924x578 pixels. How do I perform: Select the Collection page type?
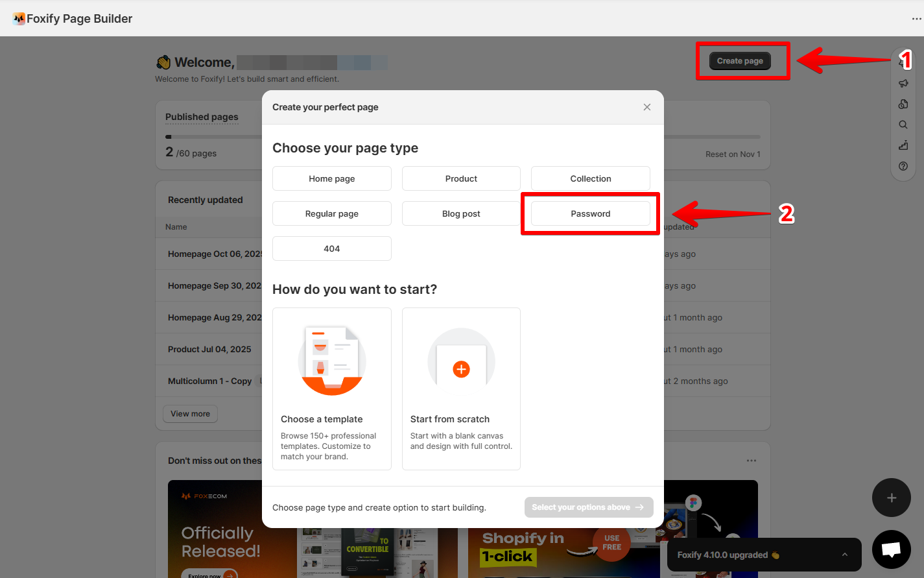coord(591,178)
